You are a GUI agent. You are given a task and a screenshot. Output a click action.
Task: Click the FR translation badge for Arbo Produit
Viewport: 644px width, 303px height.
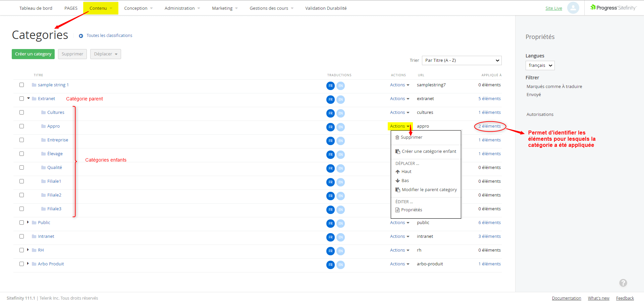pos(330,265)
